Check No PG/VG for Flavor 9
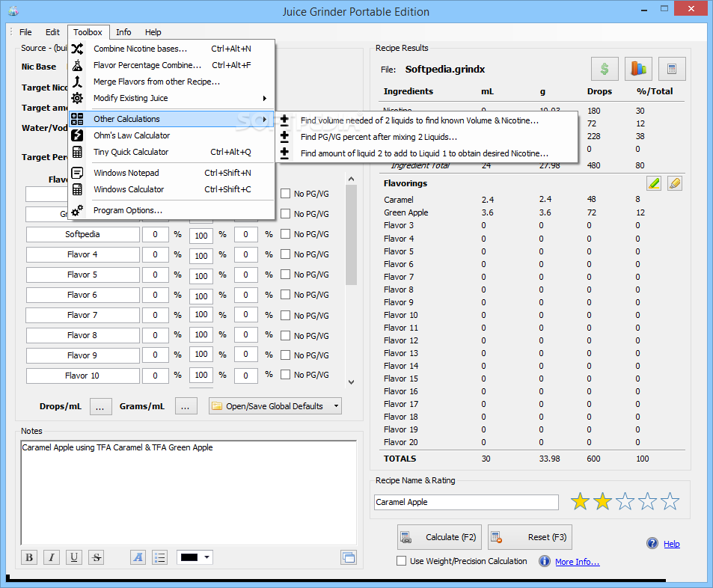The width and height of the screenshot is (713, 588). [x=285, y=355]
